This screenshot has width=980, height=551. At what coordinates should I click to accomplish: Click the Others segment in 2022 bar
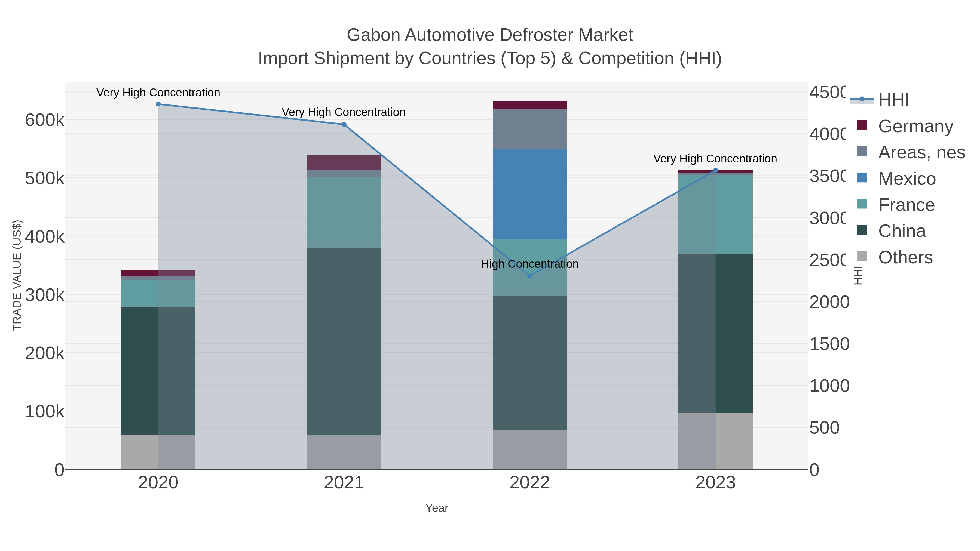coord(529,450)
